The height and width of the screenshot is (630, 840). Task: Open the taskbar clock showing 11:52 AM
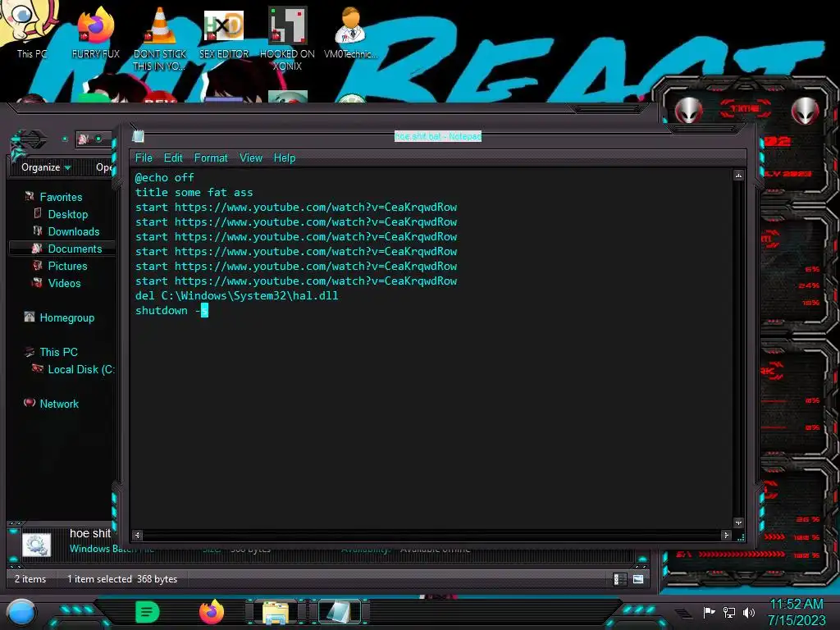coord(797,612)
